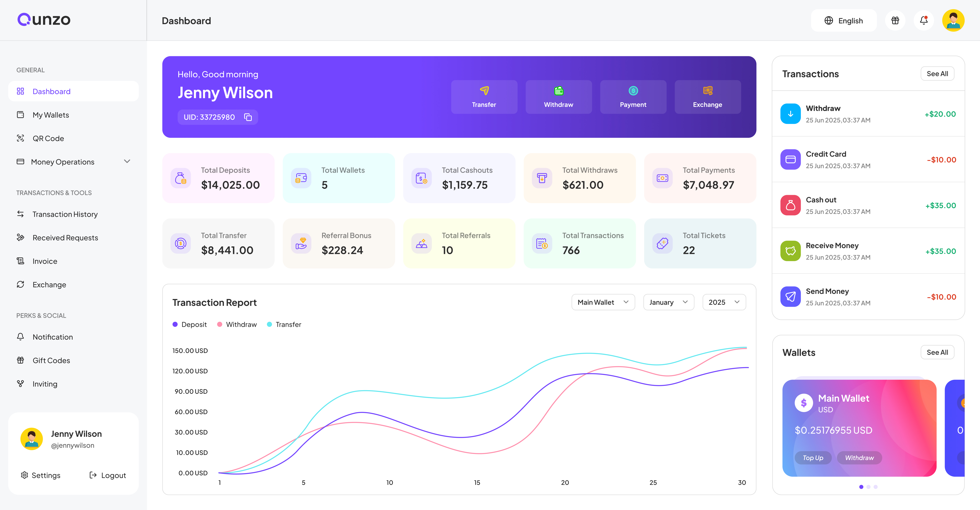Click the Total Withdraws icon
The image size is (980, 510).
(x=542, y=178)
